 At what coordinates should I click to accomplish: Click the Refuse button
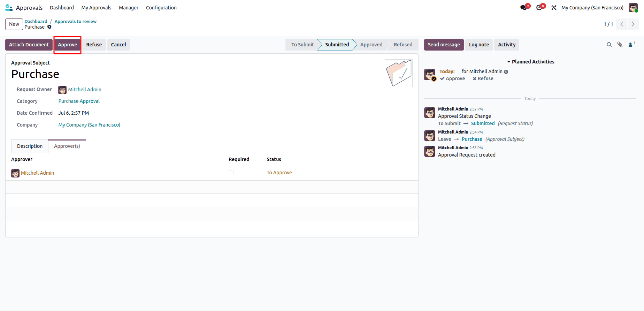(94, 45)
